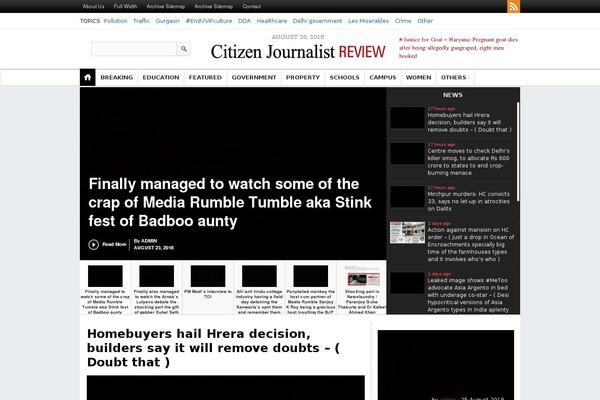Viewport: 600px width, 400px height.
Task: Select the Gurgaon topic
Action: coord(168,21)
